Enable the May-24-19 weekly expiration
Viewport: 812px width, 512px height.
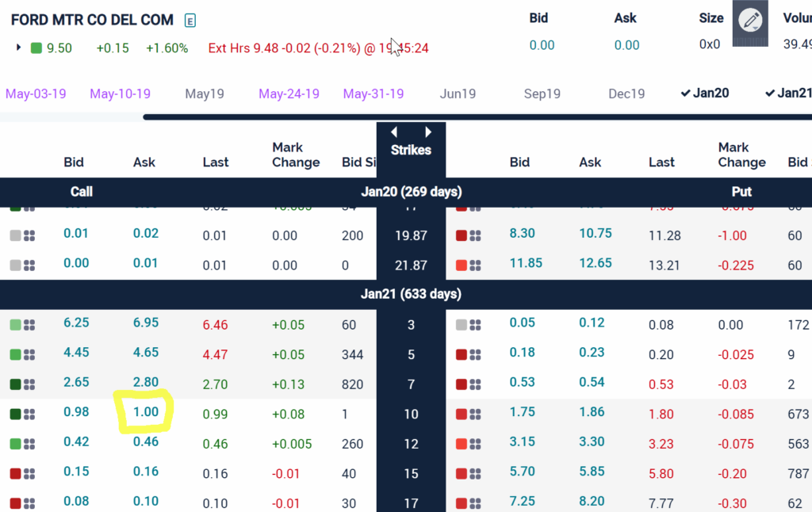(x=289, y=94)
